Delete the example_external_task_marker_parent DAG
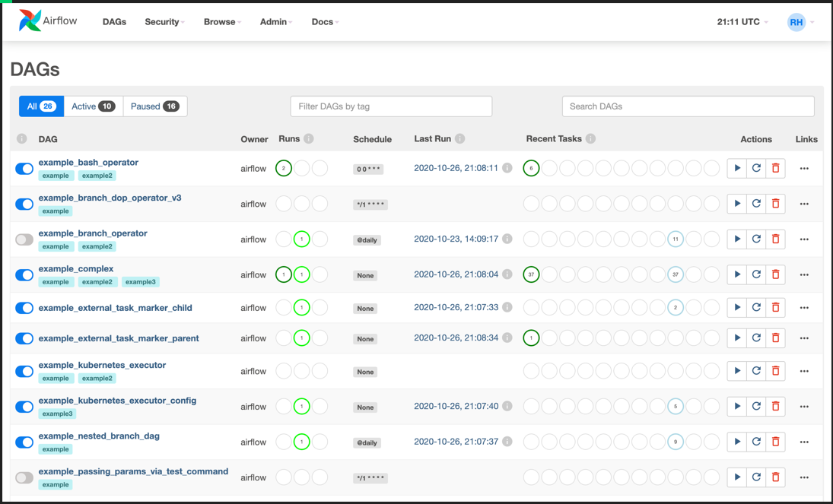This screenshot has height=504, width=833. click(775, 338)
